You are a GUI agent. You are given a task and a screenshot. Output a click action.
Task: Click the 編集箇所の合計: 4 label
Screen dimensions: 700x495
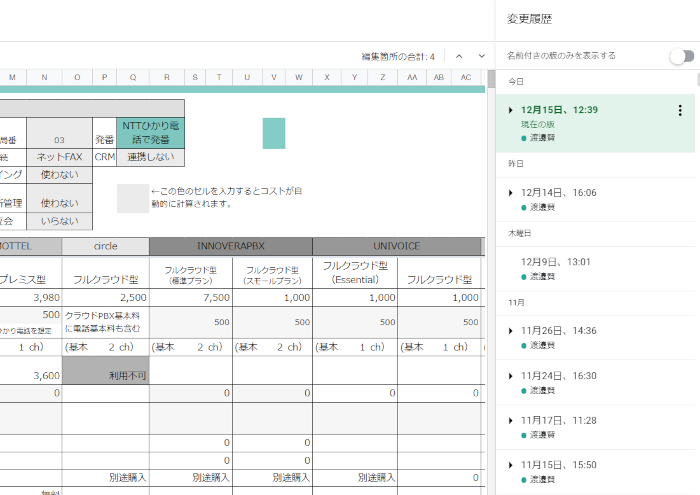(x=397, y=57)
